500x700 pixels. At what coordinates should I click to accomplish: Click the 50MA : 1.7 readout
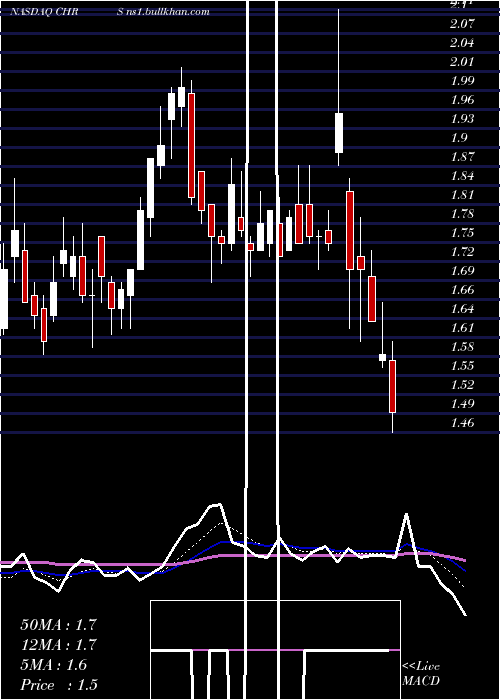click(x=58, y=625)
